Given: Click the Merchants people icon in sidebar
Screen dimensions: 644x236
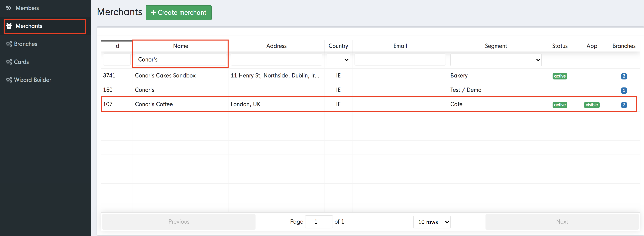Looking at the screenshot, I should tap(9, 26).
